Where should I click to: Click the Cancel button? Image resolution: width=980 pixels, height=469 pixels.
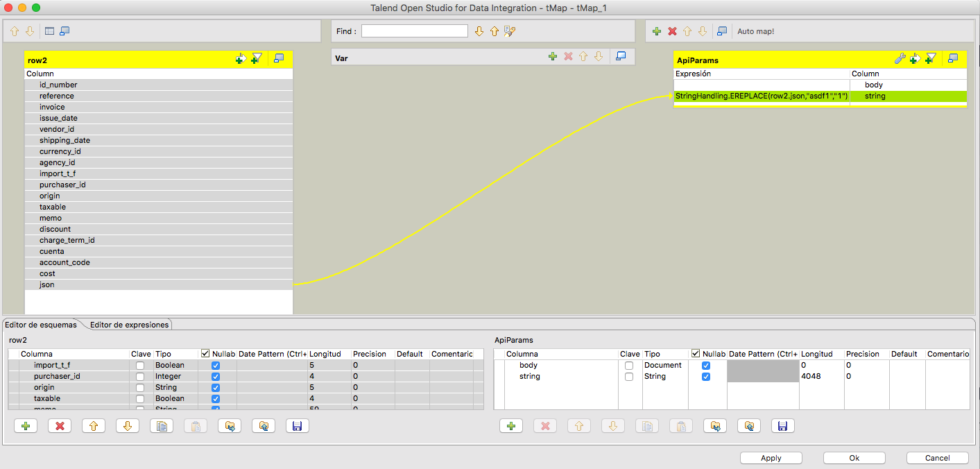[938, 458]
